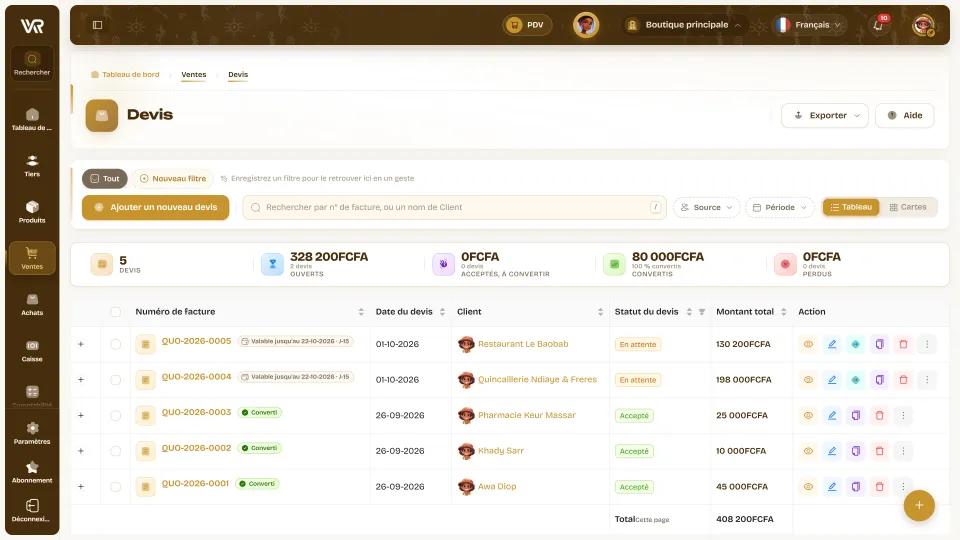Viewport: 960px width, 540px height.
Task: Open the Source filter dropdown
Action: click(x=707, y=208)
